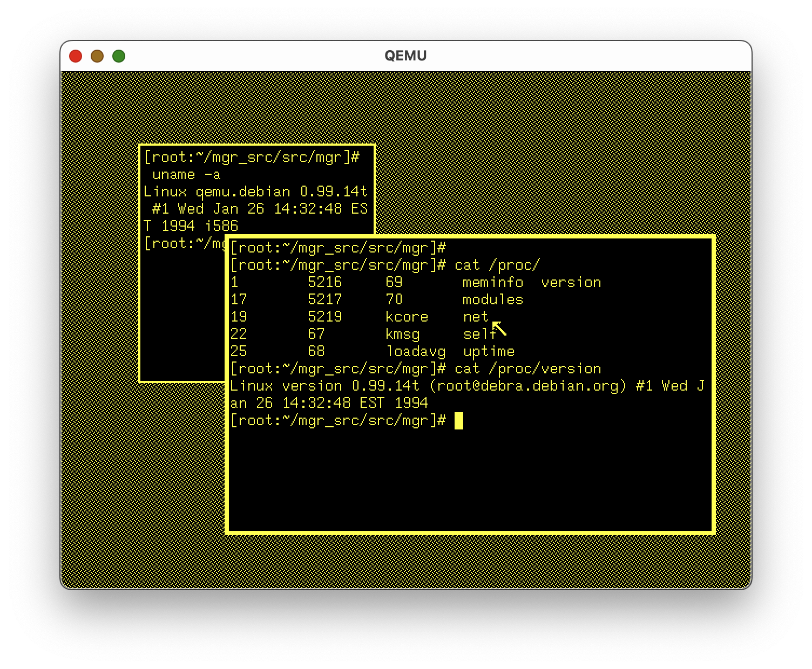Select the kmsg entry in the listing
Viewport: 812px width, 669px height.
coord(402,334)
